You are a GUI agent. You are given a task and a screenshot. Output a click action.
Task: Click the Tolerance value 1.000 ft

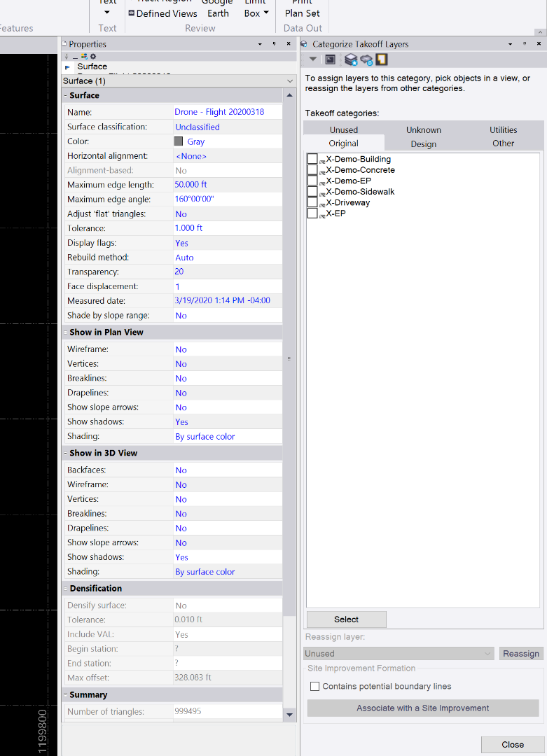pos(228,228)
